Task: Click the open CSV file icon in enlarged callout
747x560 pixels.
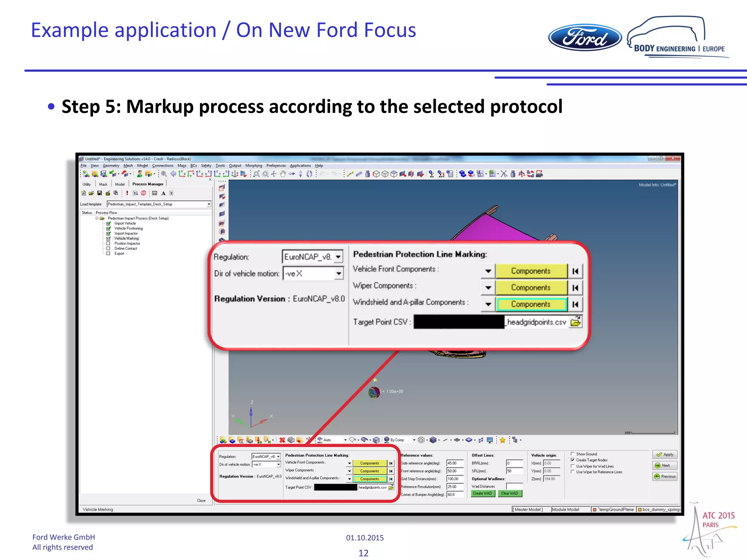Action: [576, 322]
